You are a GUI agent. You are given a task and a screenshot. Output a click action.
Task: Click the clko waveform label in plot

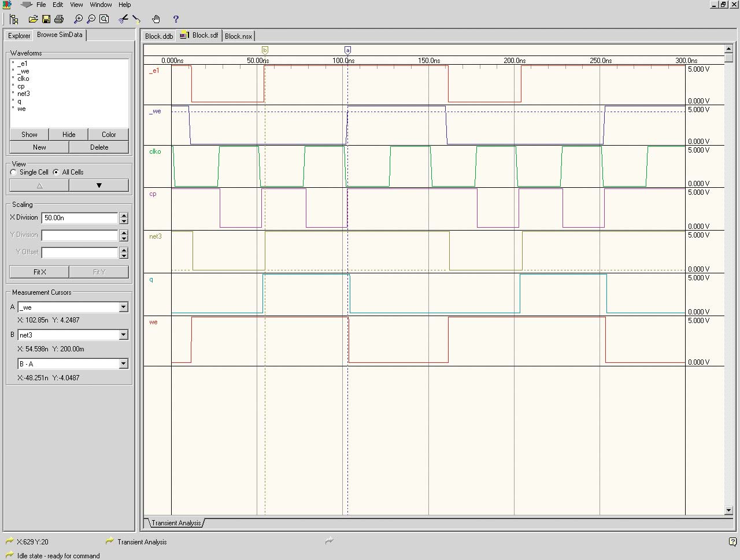155,151
